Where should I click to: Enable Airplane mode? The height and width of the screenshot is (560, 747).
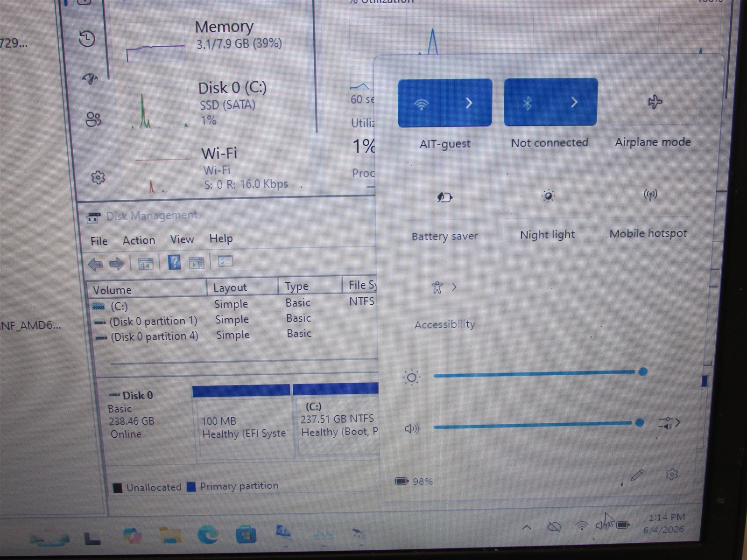tap(655, 101)
